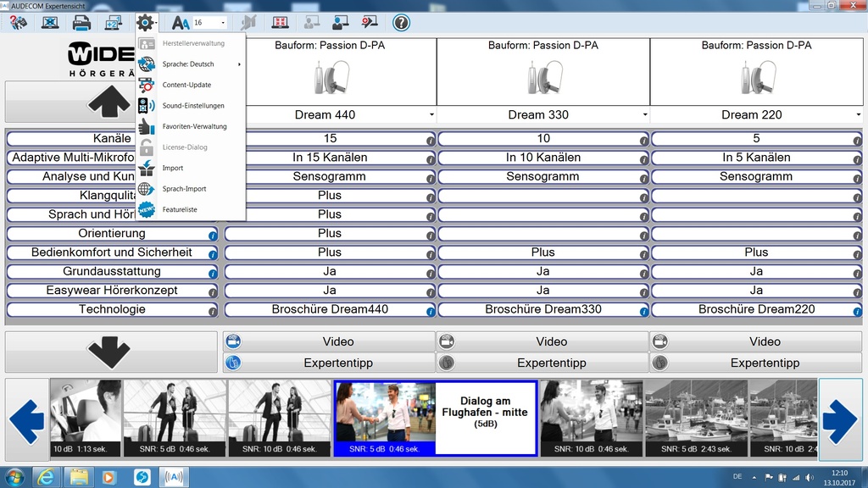The height and width of the screenshot is (488, 868).
Task: Click the print icon in toolbar
Action: tap(81, 23)
